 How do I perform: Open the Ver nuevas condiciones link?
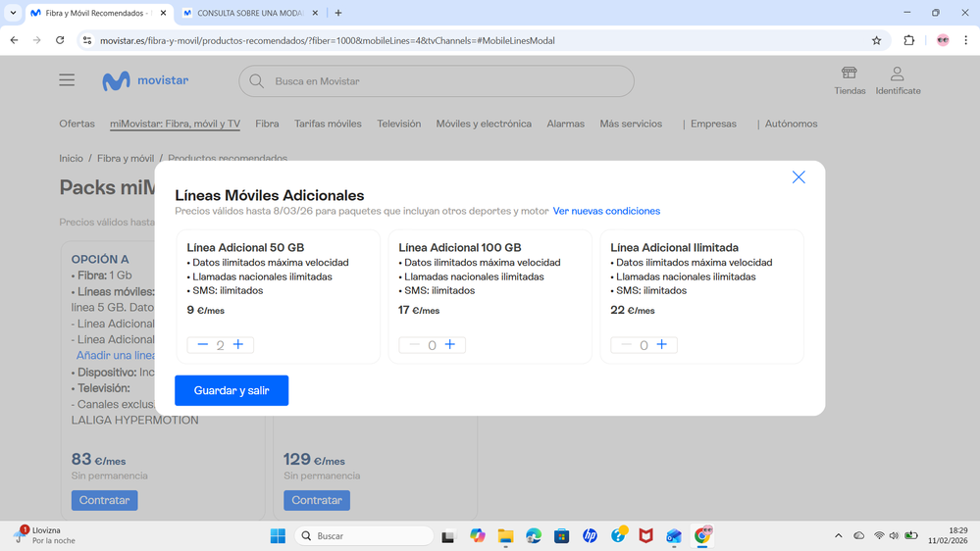(x=606, y=212)
